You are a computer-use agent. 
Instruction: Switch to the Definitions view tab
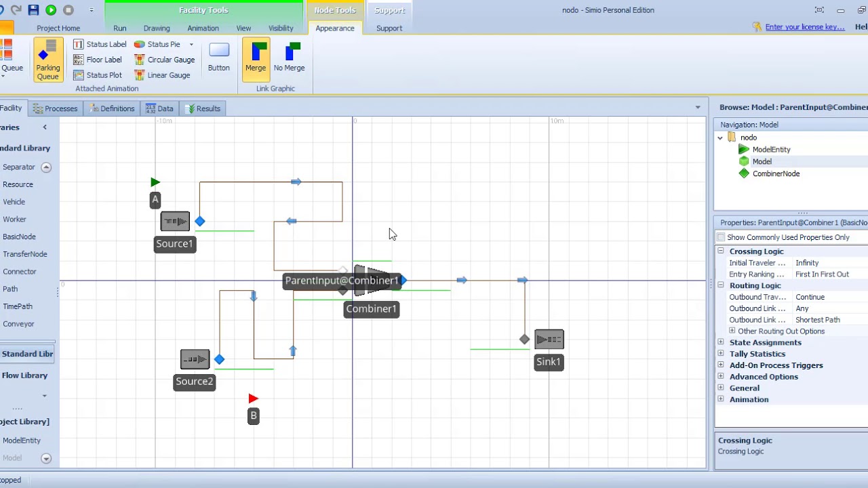point(112,108)
